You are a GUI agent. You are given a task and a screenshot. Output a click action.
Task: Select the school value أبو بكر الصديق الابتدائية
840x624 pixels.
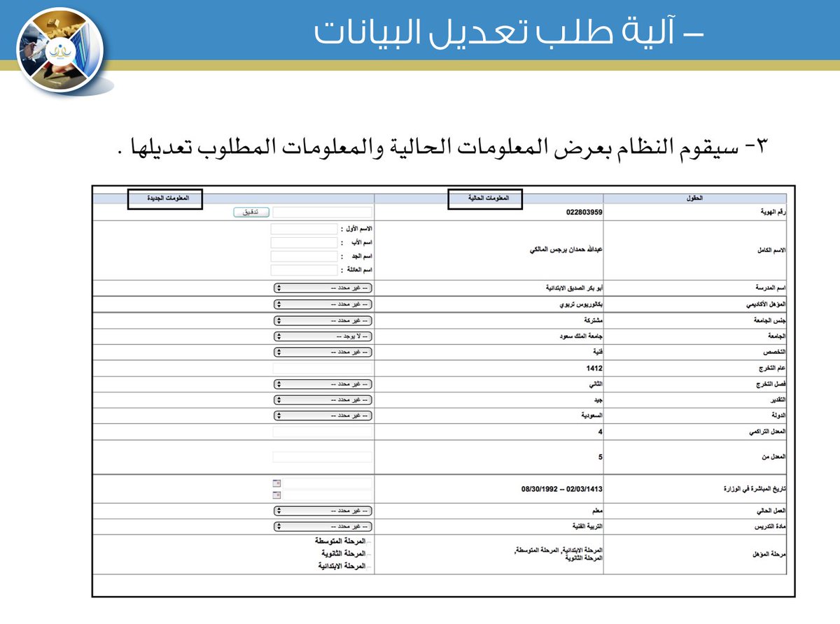[x=574, y=288]
